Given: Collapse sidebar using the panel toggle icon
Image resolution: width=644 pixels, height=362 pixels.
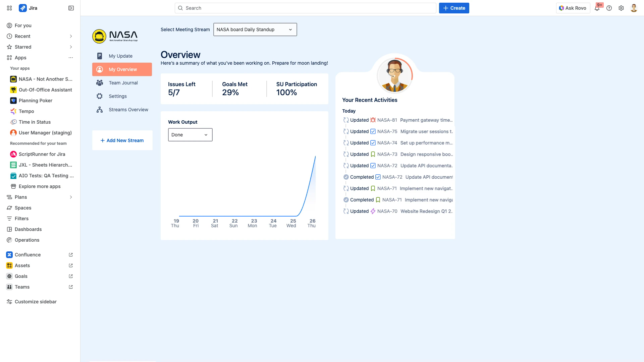Looking at the screenshot, I should click(x=71, y=8).
